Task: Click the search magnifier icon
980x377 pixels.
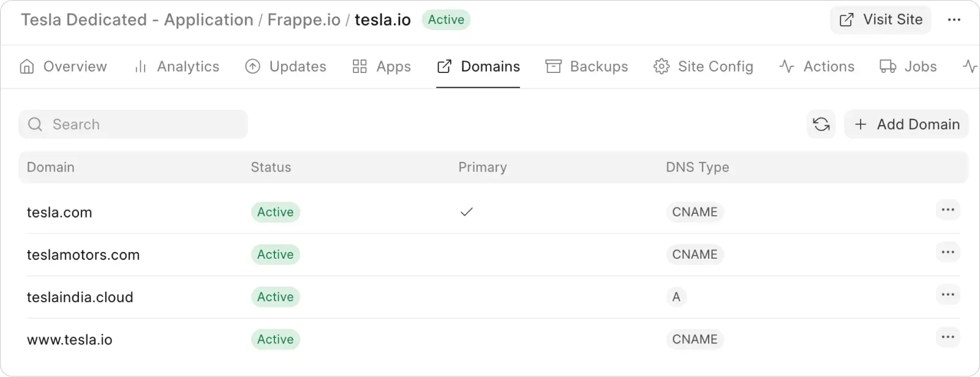Action: tap(36, 124)
